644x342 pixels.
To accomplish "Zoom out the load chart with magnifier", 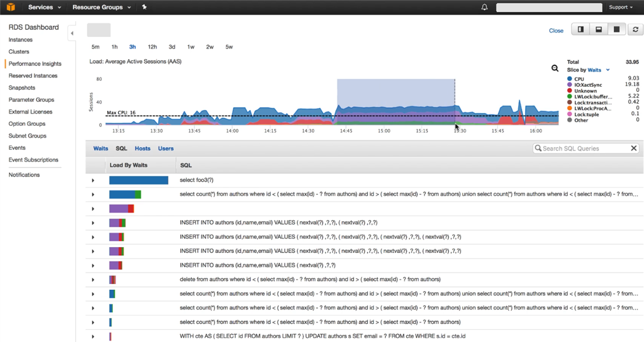I will [555, 69].
